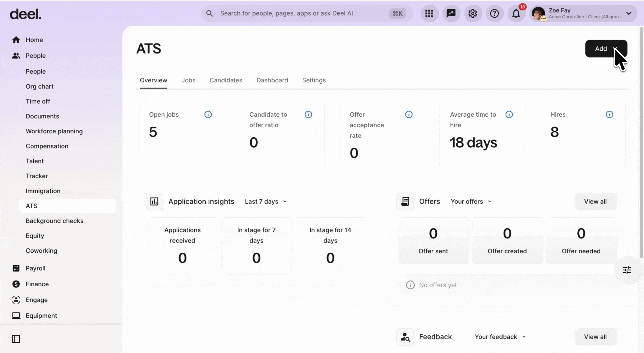Expand Last 7 days dropdown
Screen dimensions: 644x353
266,201
